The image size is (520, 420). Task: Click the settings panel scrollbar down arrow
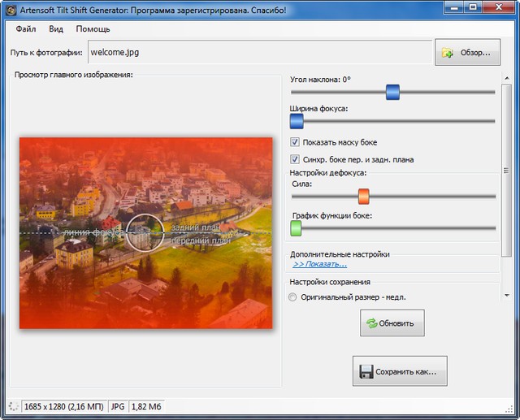pos(506,295)
